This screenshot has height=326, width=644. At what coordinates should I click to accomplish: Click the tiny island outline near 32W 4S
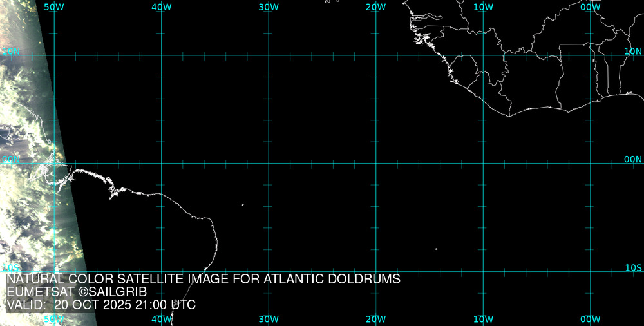pos(243,205)
